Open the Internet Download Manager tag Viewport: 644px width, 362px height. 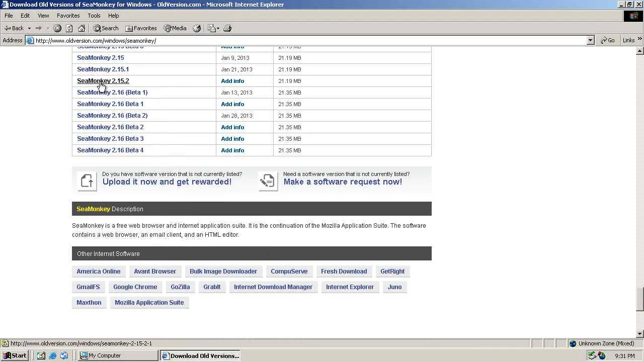point(273,287)
